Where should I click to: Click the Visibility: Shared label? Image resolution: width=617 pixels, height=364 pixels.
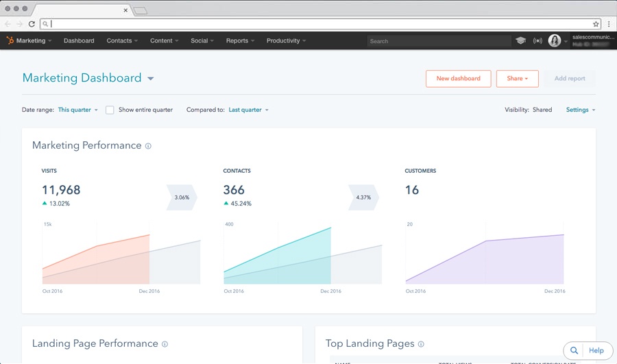click(x=529, y=110)
